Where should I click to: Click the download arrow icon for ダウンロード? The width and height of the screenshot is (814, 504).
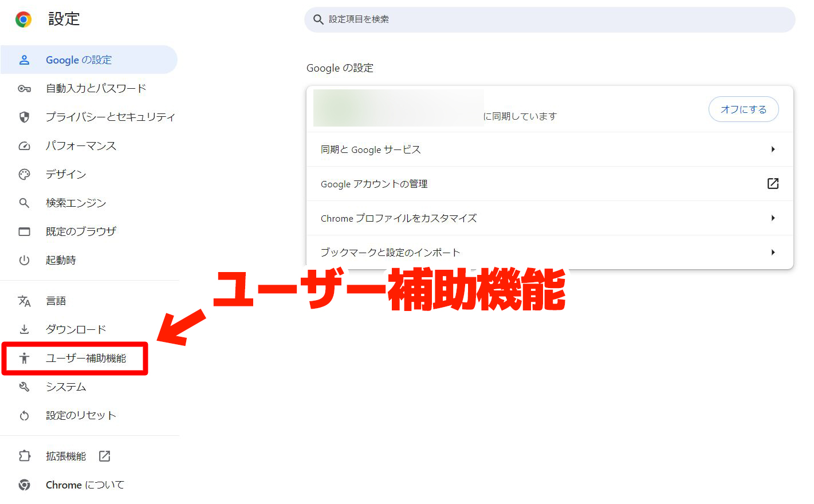pyautogui.click(x=24, y=329)
